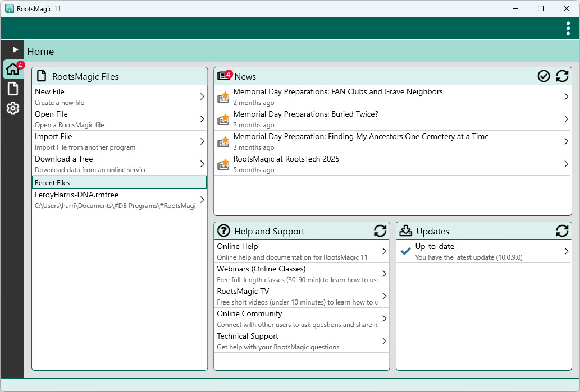Open the File page sidebar icon

pos(13,89)
